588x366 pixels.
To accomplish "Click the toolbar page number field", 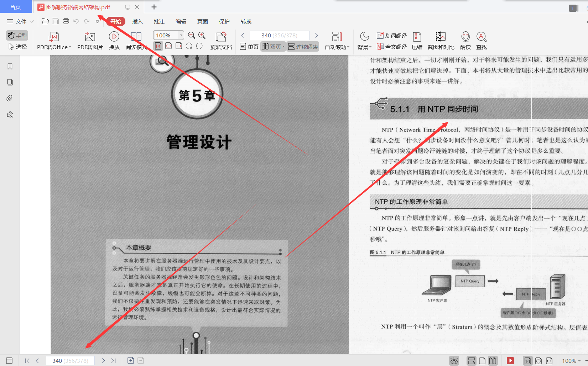I will [280, 35].
